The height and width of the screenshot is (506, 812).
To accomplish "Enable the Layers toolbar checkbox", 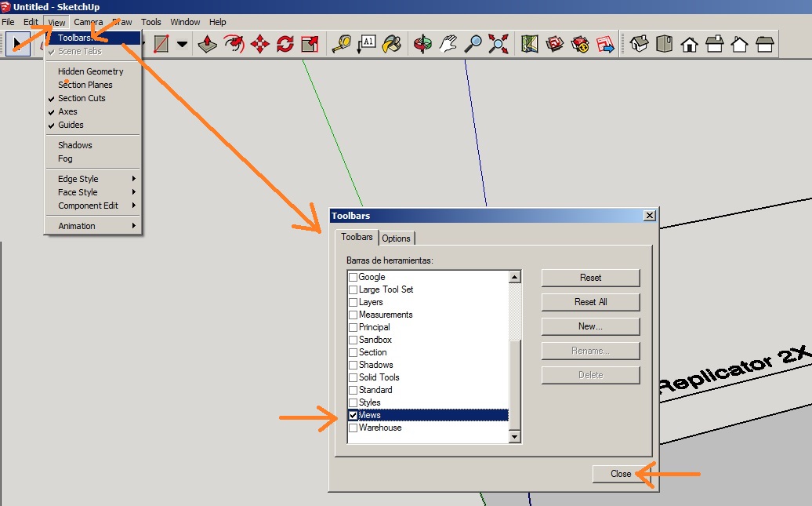I will (353, 302).
